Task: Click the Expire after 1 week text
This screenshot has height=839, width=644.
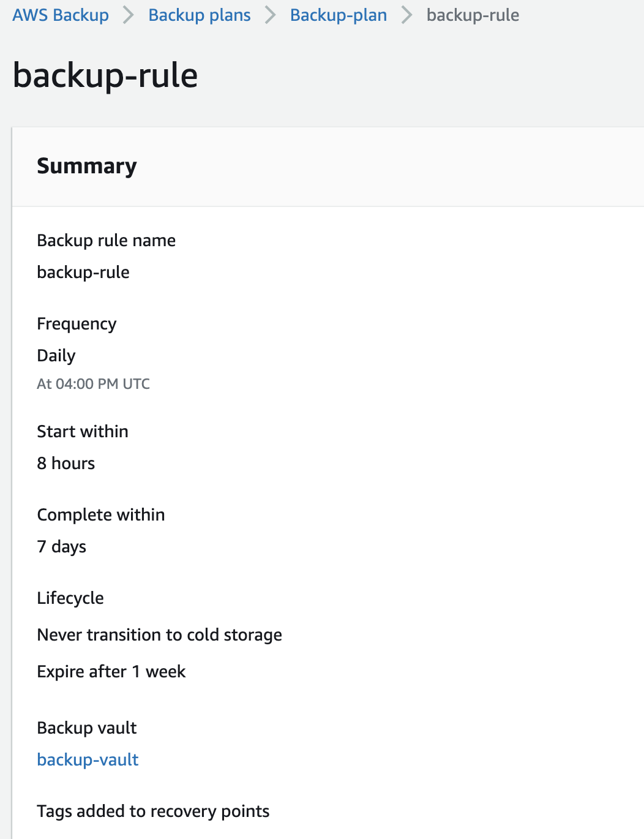Action: (x=111, y=671)
